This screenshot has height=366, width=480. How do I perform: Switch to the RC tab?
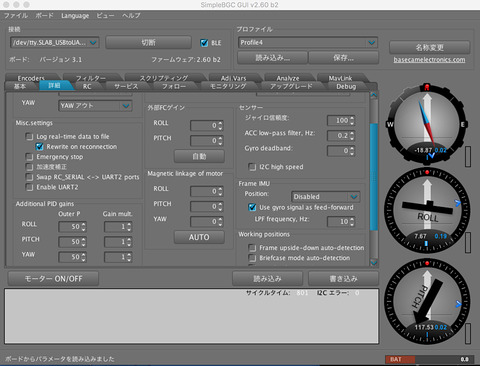(87, 86)
